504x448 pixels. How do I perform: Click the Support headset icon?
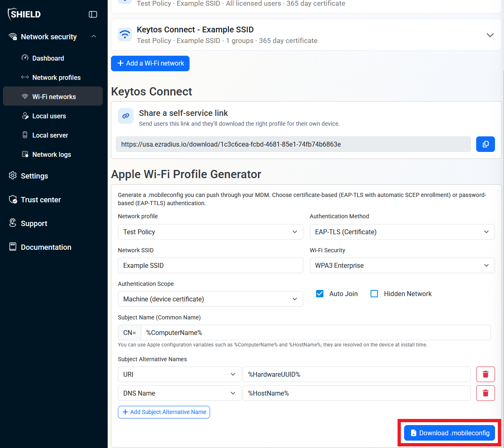click(13, 223)
